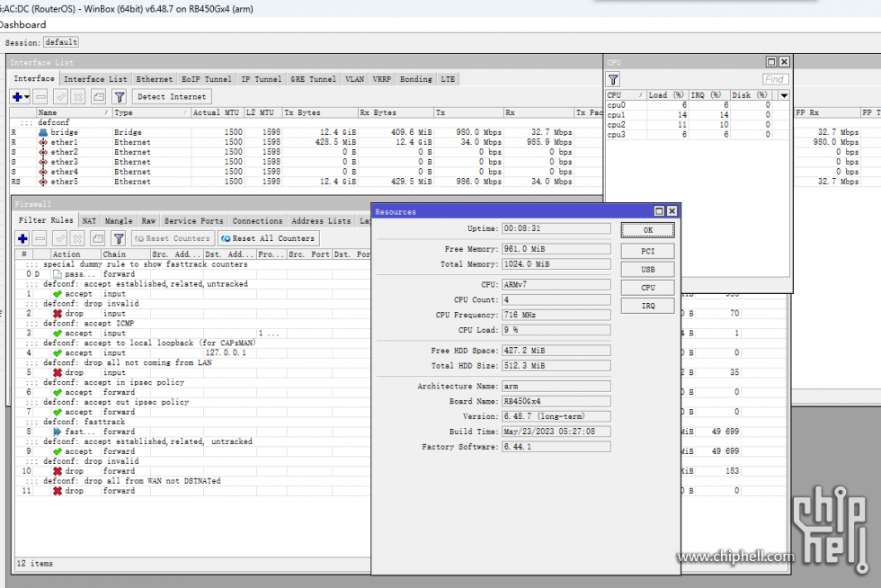Click the Uptime field in Resources
This screenshot has width=881, height=588.
[556, 228]
